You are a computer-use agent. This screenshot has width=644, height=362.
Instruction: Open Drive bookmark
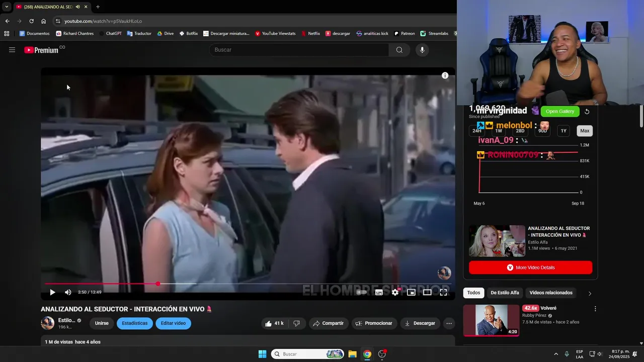tap(165, 34)
